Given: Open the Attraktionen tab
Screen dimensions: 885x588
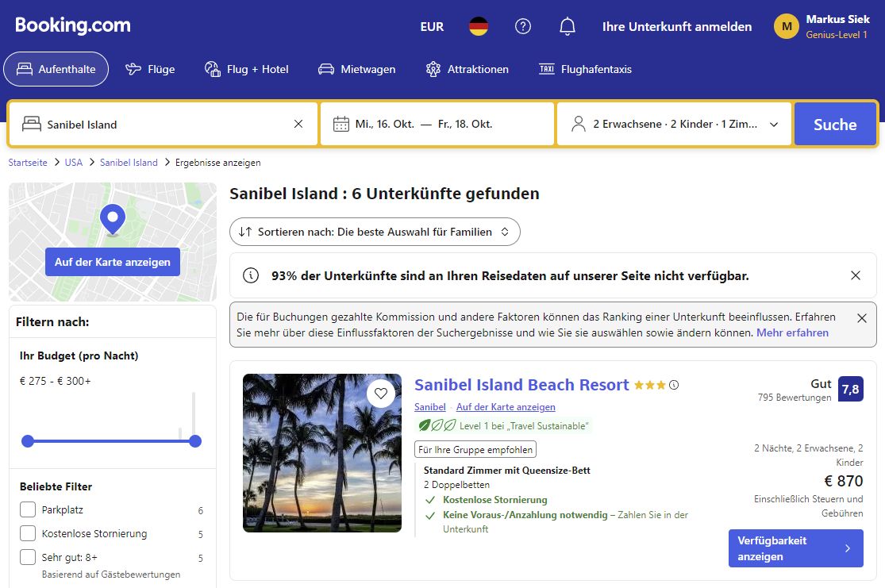Looking at the screenshot, I should click(467, 69).
